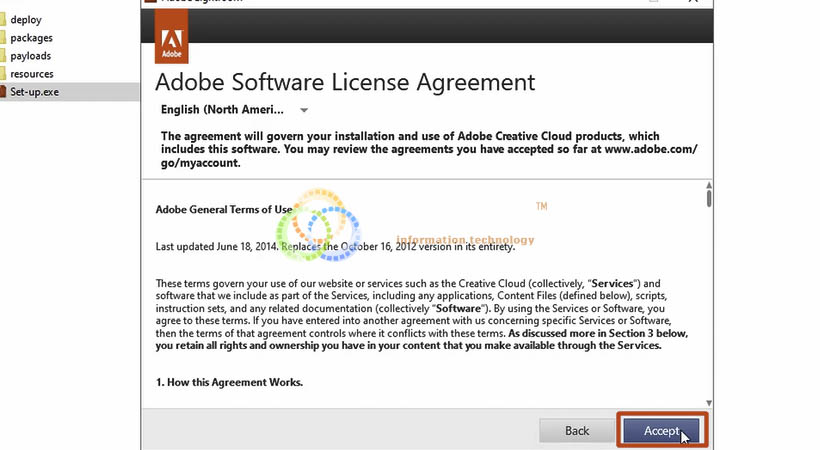
Task: Select the Set-up.exe file
Action: click(35, 92)
